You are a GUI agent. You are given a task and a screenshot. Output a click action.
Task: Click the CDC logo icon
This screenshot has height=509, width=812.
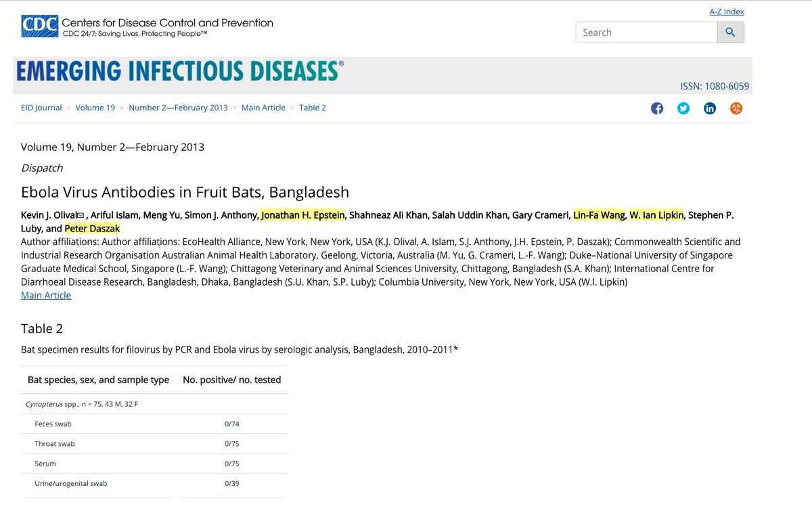tap(39, 28)
